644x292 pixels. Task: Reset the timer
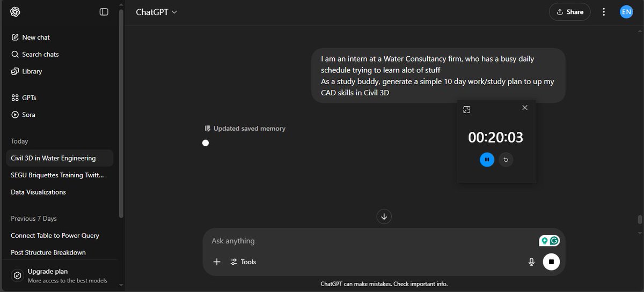pyautogui.click(x=506, y=160)
